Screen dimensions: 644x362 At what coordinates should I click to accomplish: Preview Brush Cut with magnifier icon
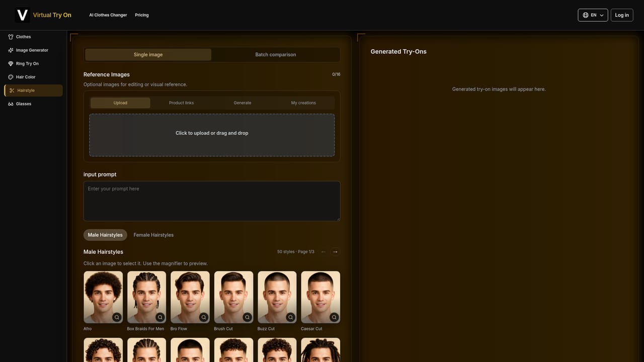[247, 317]
